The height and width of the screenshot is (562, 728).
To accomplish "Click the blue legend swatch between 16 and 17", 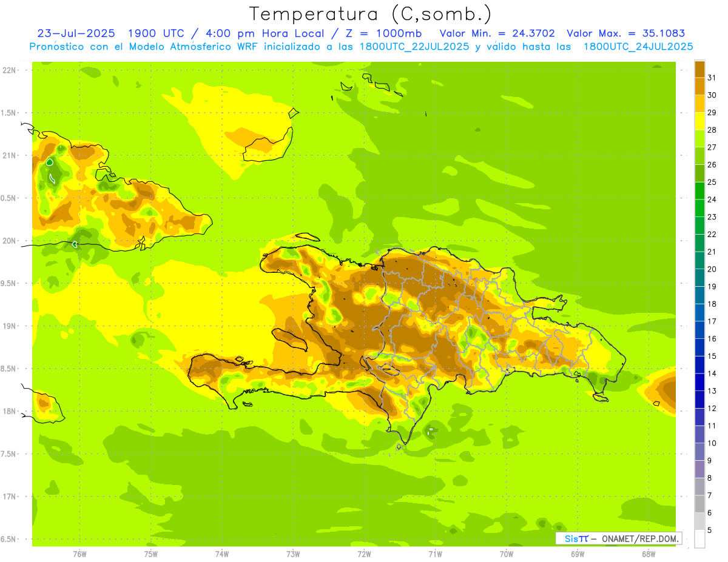I will point(699,330).
